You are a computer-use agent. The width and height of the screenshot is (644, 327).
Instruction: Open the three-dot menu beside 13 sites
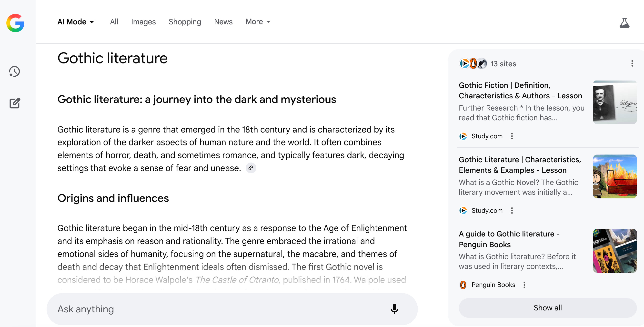[x=632, y=63]
